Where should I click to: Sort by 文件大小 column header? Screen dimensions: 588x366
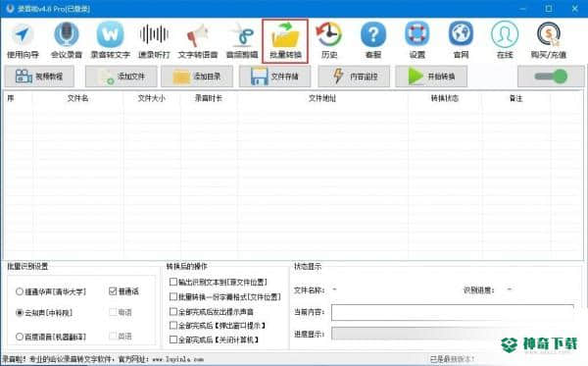[152, 98]
